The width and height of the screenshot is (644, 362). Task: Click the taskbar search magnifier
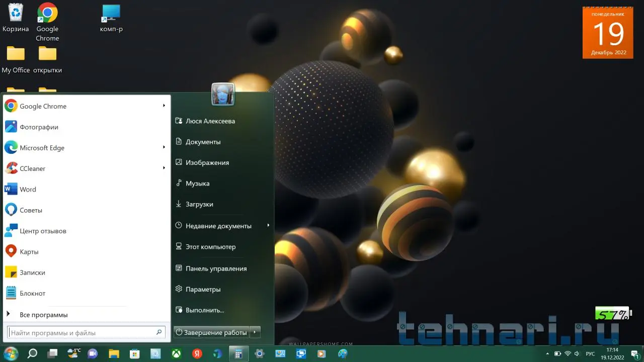[x=32, y=353]
